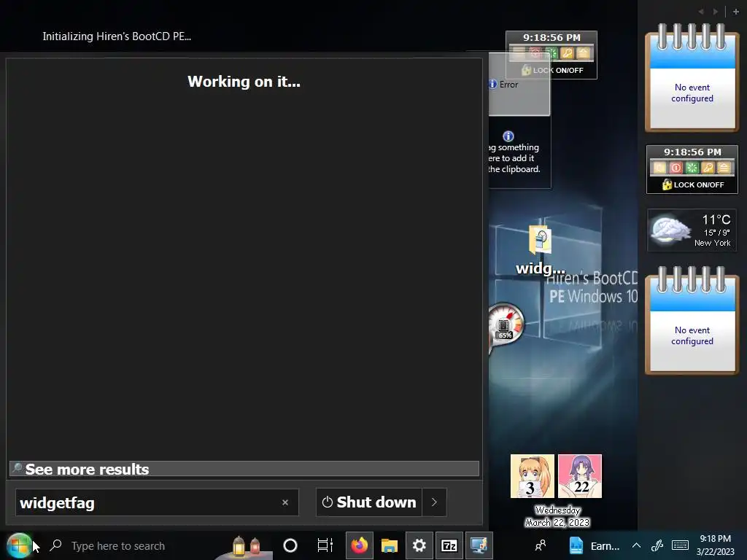Click weather cloud icon in New York gadget
Screen dimensions: 747x560
coord(671,230)
